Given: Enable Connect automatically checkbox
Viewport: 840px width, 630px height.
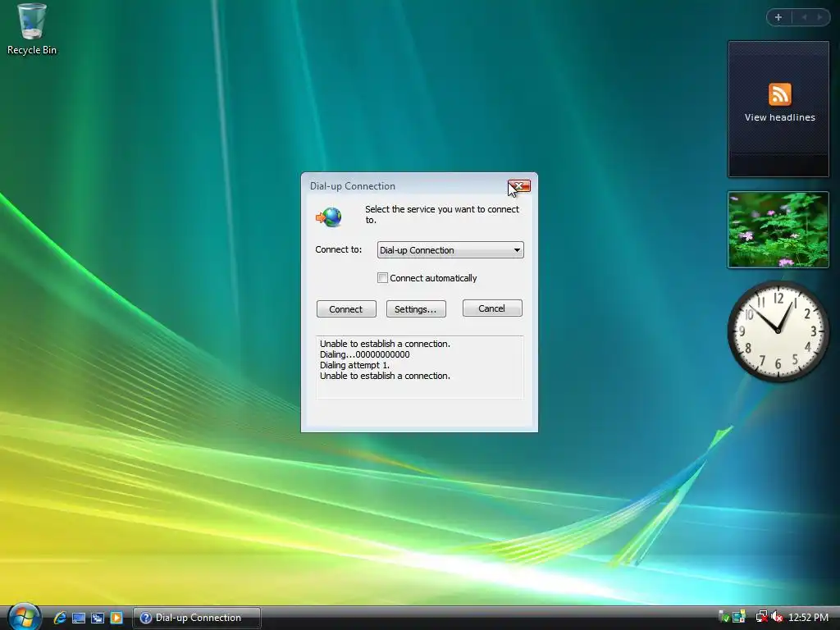Looking at the screenshot, I should (x=382, y=277).
